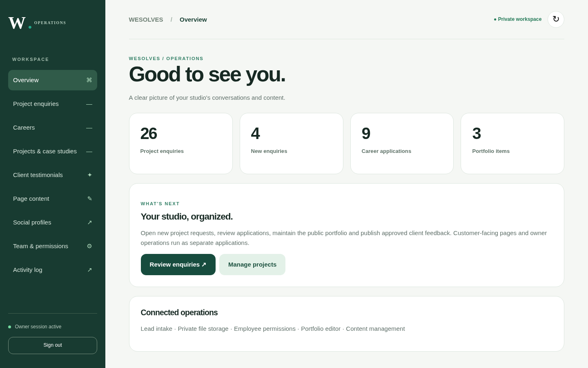Viewport: 588px width, 368px height.
Task: Click the Connected operations heading
Action: [179, 313]
